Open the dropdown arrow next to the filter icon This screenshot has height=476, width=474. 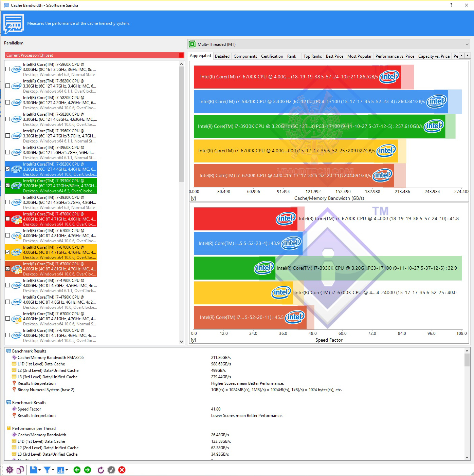53,470
